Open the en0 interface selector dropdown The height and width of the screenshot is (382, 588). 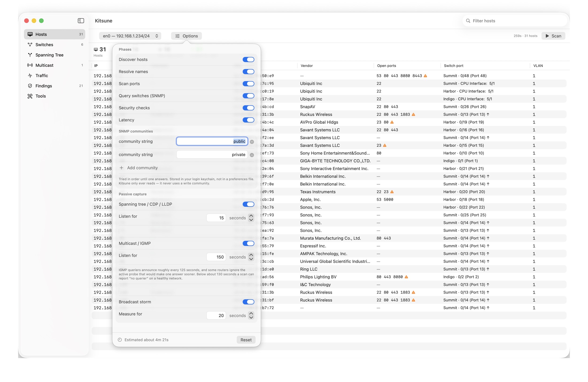click(x=130, y=36)
